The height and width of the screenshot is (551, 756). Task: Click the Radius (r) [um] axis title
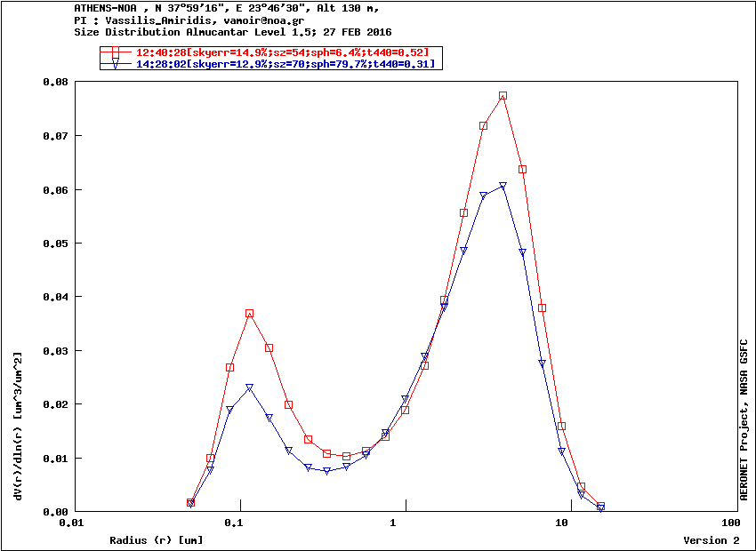pyautogui.click(x=157, y=540)
